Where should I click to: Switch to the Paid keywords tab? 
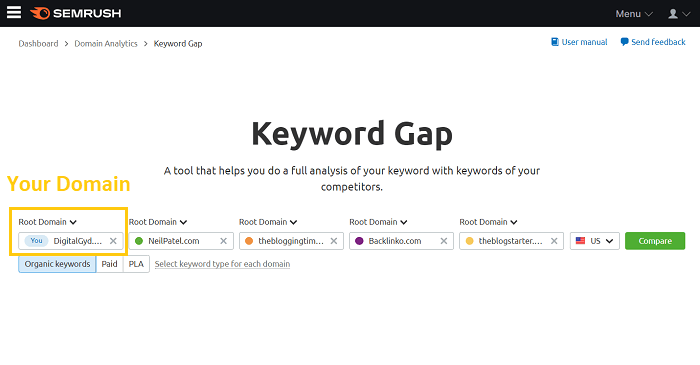point(109,264)
